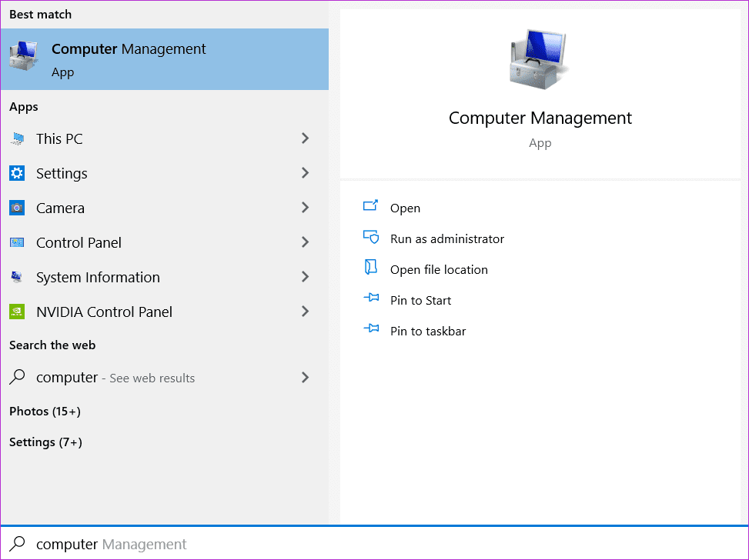Screen dimensions: 749x560
Task: Expand Camera options chevron
Action: click(306, 208)
